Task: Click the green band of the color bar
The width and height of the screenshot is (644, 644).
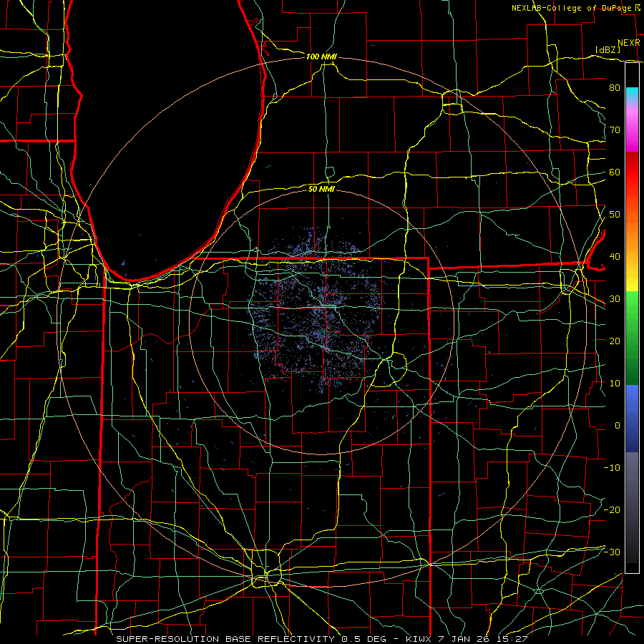Action: (x=632, y=338)
